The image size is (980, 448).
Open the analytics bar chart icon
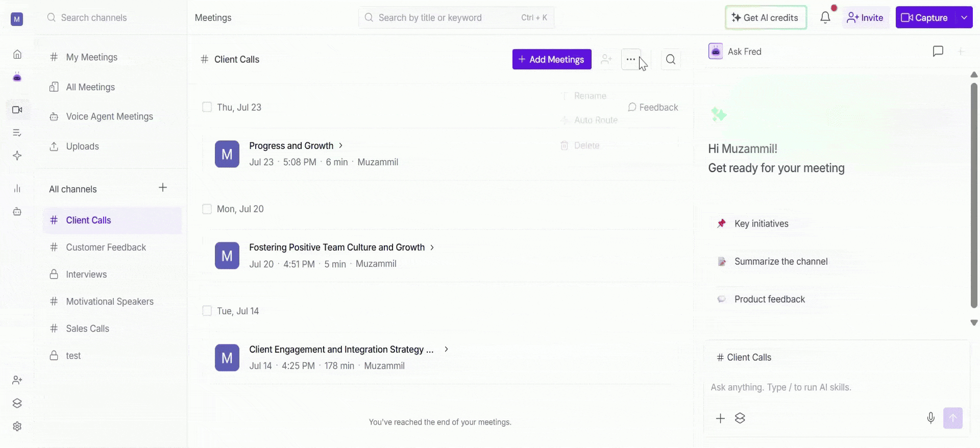17,188
